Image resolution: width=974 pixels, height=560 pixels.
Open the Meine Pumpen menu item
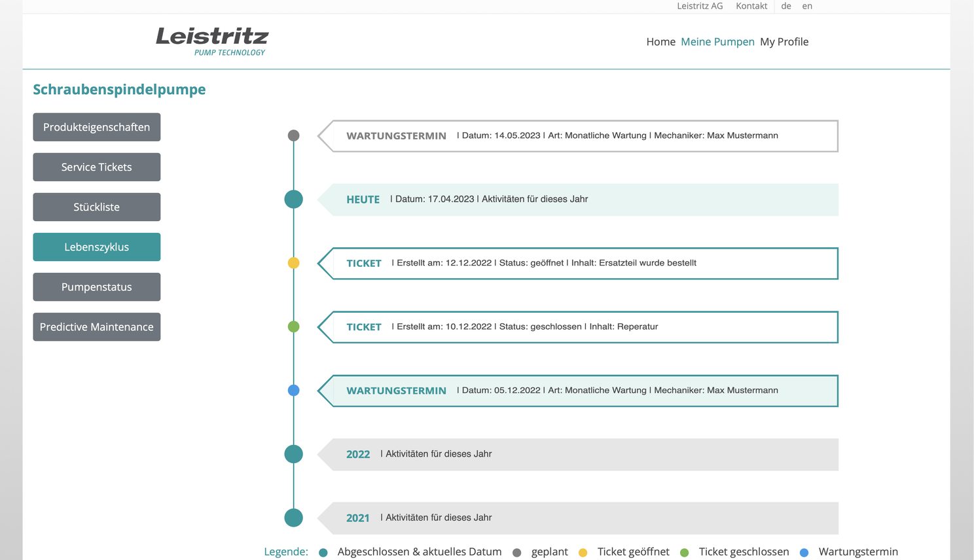point(717,42)
